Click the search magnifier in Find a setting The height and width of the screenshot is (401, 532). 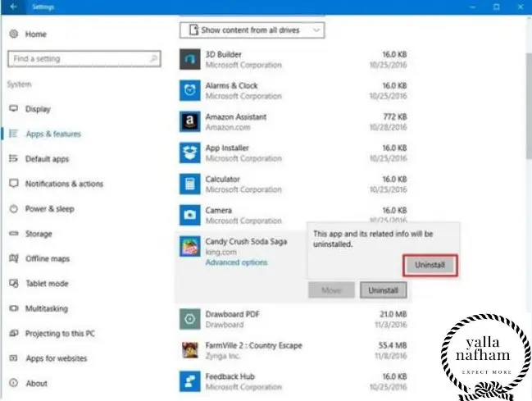[153, 58]
